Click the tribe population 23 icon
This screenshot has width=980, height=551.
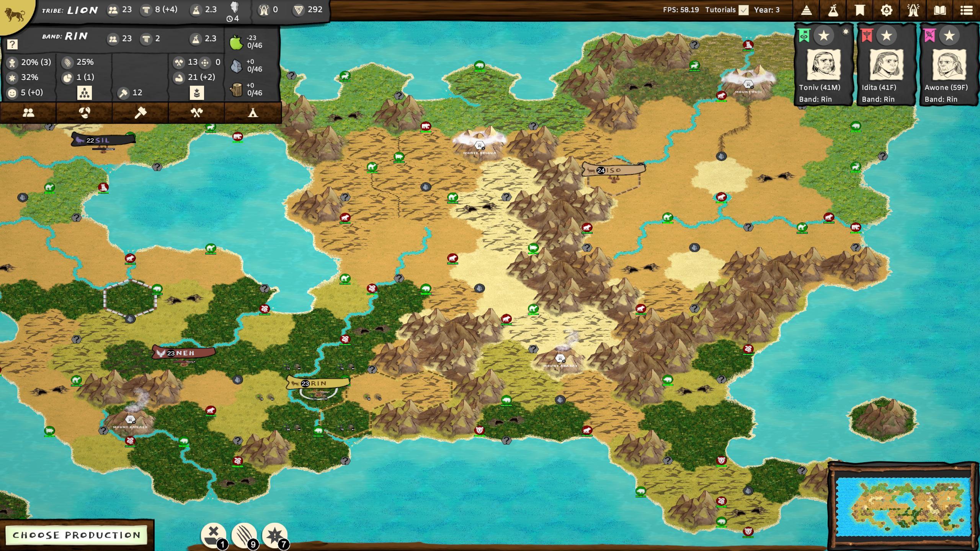[113, 10]
